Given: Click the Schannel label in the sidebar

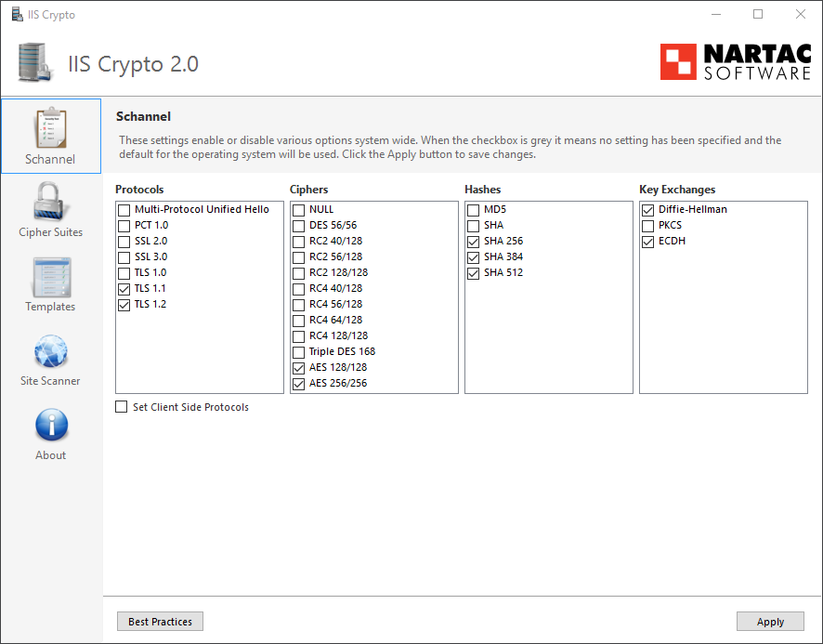Looking at the screenshot, I should [50, 159].
